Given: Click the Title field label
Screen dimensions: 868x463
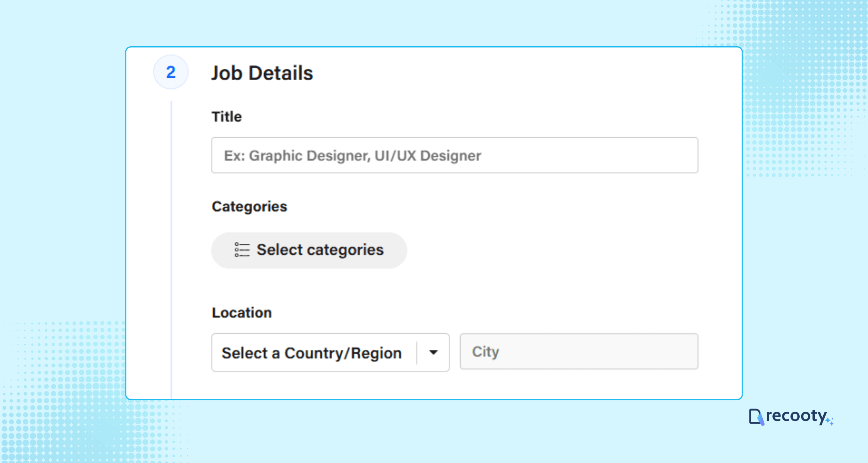Looking at the screenshot, I should pyautogui.click(x=226, y=116).
